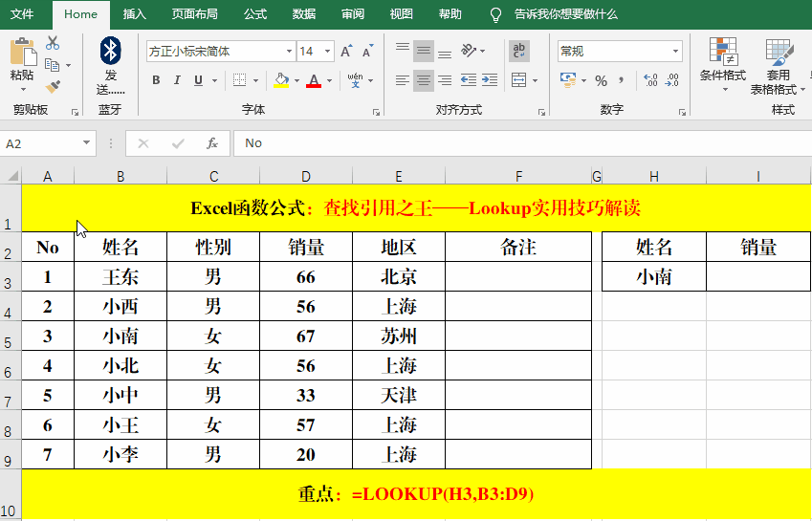812x521 pixels.
Task: Open the Paste options arrow under 粘贴
Action: [x=22, y=90]
